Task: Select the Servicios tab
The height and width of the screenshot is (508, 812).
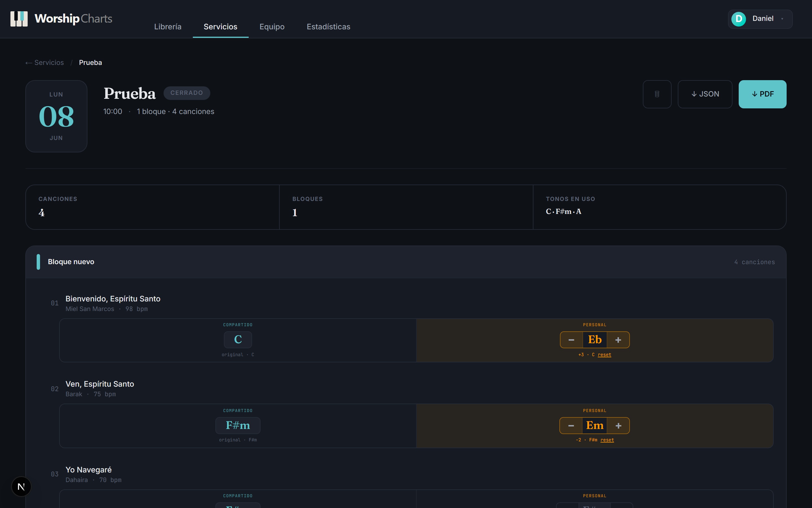Action: pyautogui.click(x=220, y=27)
